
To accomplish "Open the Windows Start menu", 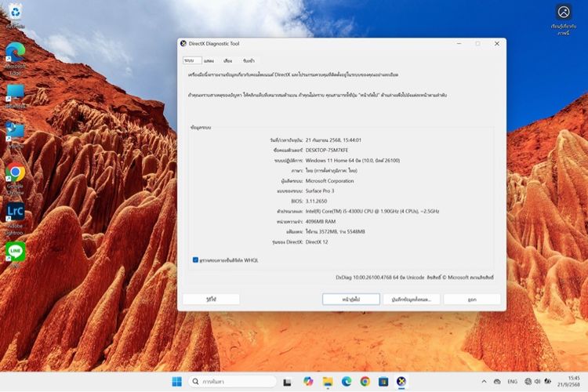I will [x=176, y=382].
